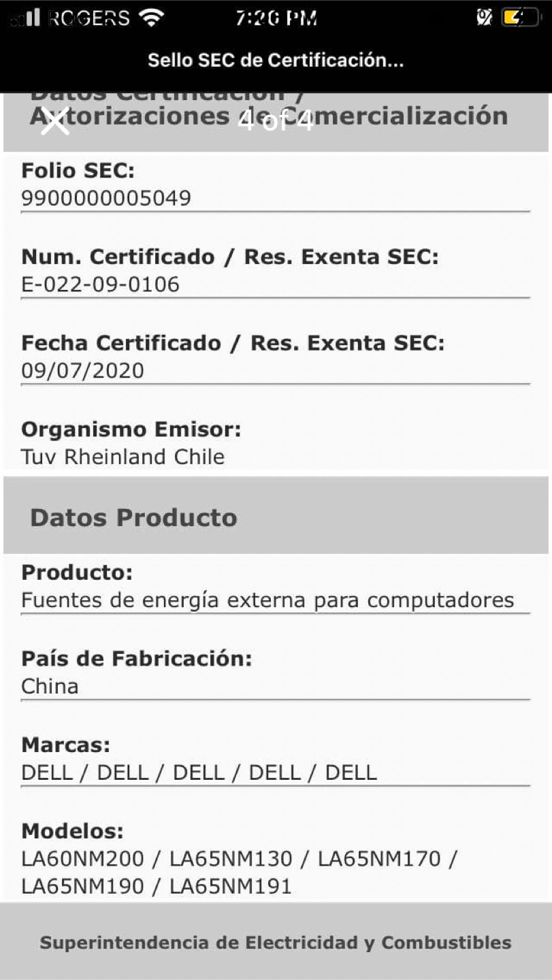Tap Superintendencia de Electricidad y Combustibles footer
Viewport: 552px width, 980px height.
click(x=276, y=943)
